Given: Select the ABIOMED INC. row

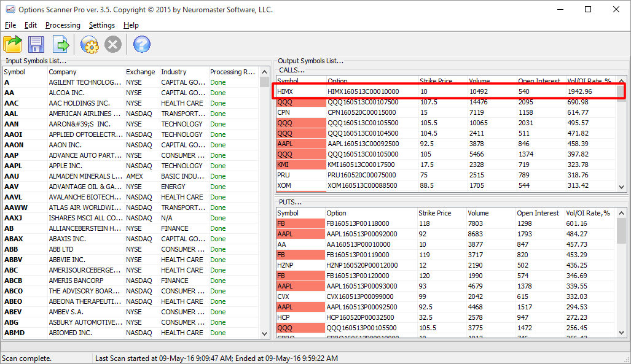Looking at the screenshot, I should [131, 333].
